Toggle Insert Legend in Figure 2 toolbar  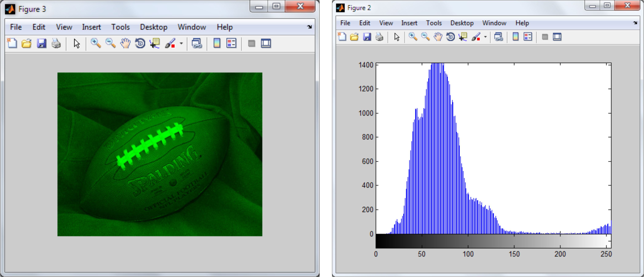tap(528, 37)
